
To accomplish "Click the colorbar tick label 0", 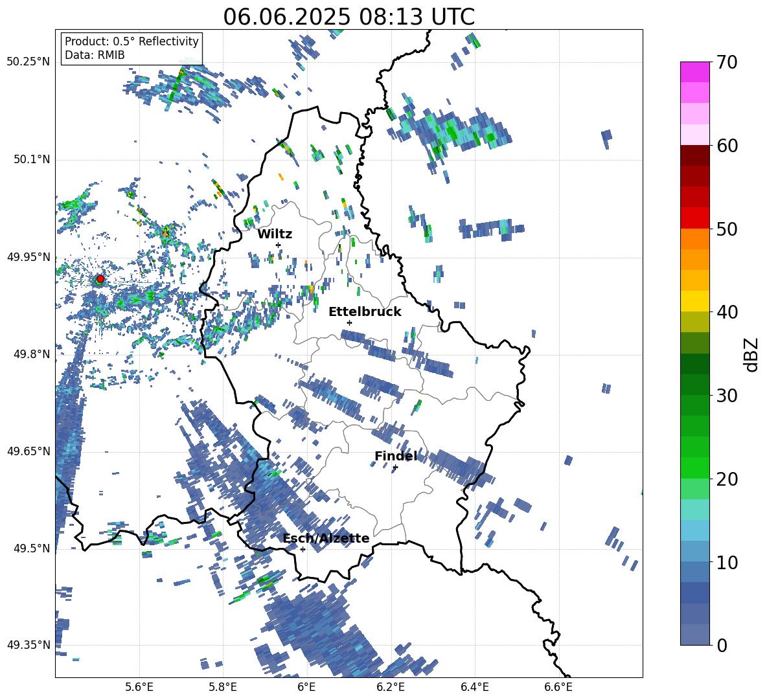I will point(722,645).
